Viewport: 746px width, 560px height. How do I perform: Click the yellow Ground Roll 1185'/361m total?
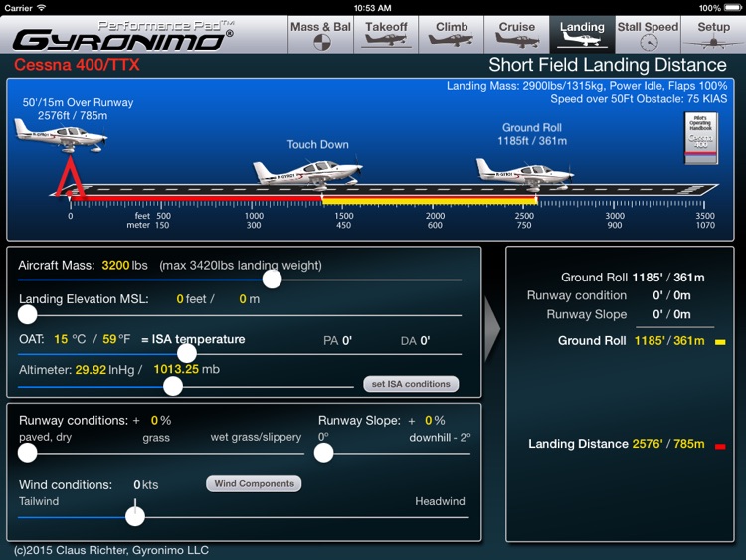[669, 340]
